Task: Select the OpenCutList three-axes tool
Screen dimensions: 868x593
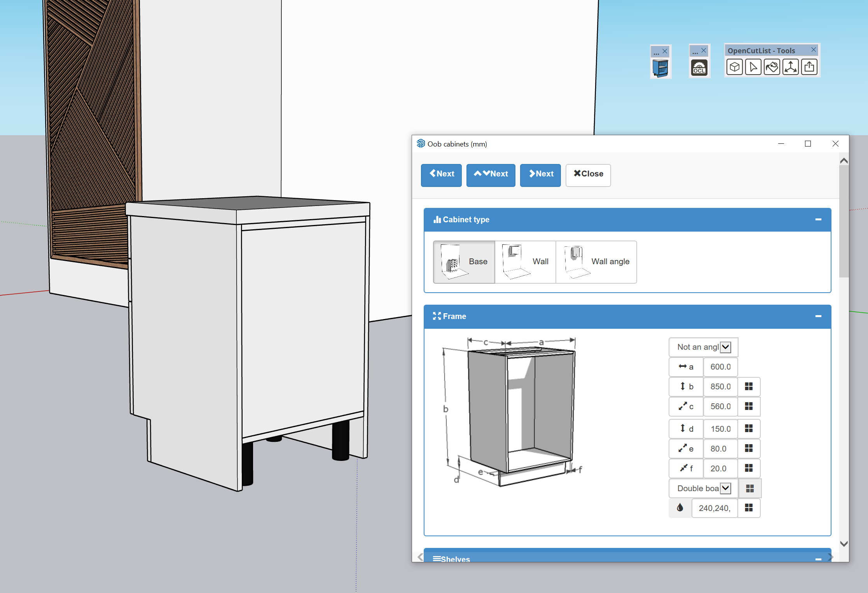Action: point(790,67)
